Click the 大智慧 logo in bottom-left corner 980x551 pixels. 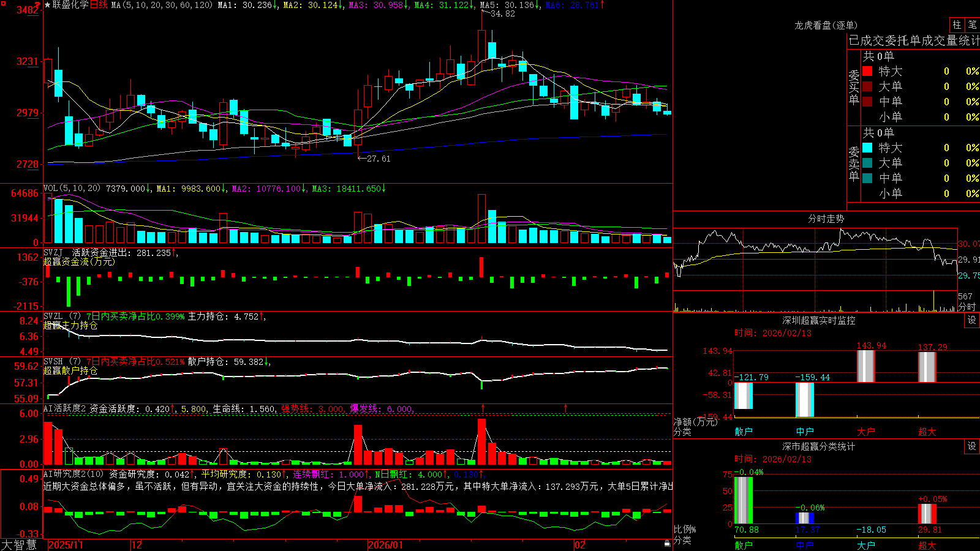19,544
